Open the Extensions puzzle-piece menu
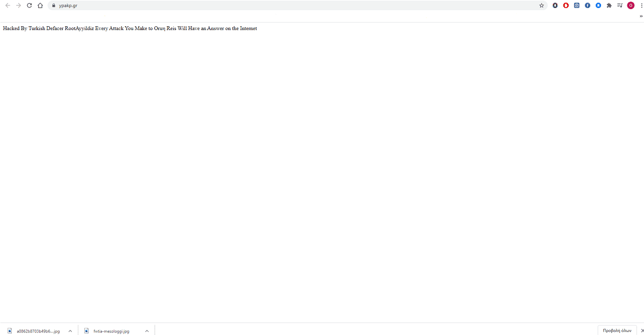This screenshot has height=335, width=644. (x=609, y=5)
